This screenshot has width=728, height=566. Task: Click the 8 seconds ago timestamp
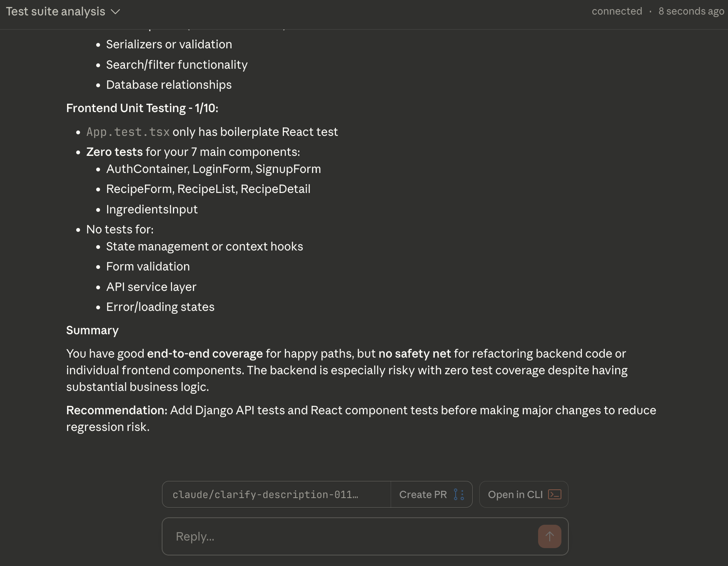(x=691, y=11)
